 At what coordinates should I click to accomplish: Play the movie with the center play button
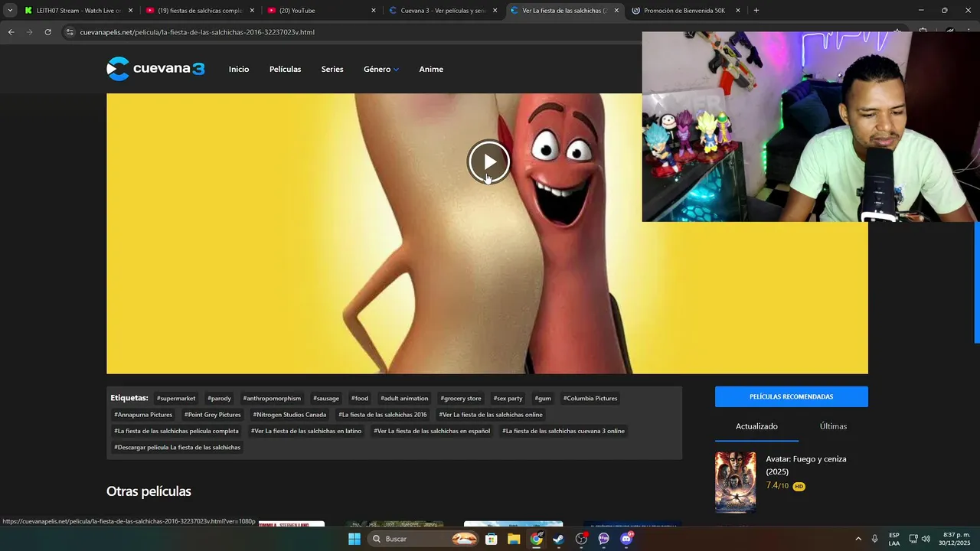coord(488,161)
